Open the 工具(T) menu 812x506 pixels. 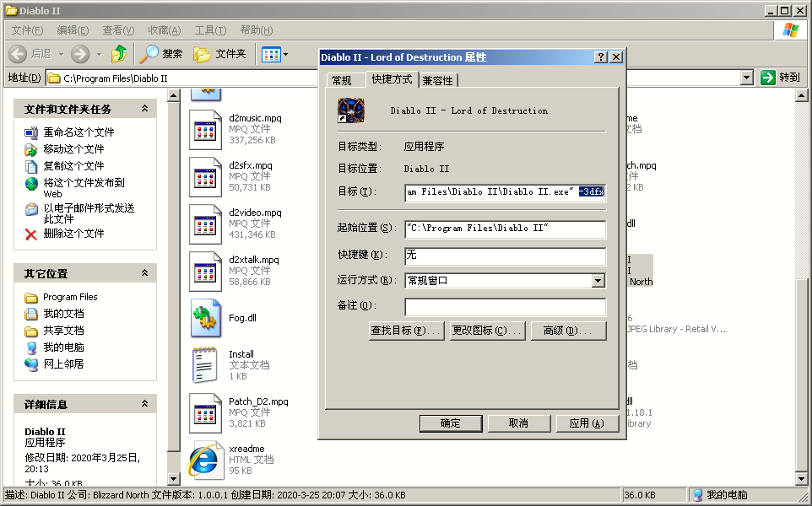pyautogui.click(x=210, y=30)
